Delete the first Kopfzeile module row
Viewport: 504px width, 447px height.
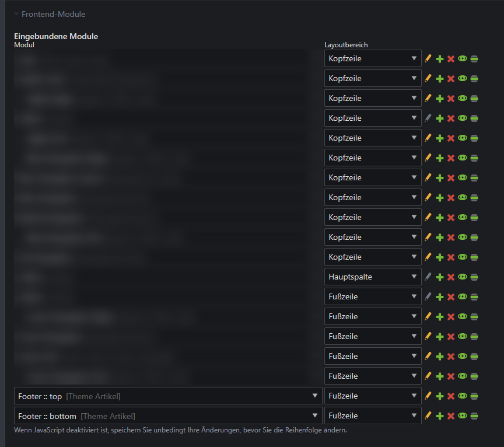451,58
